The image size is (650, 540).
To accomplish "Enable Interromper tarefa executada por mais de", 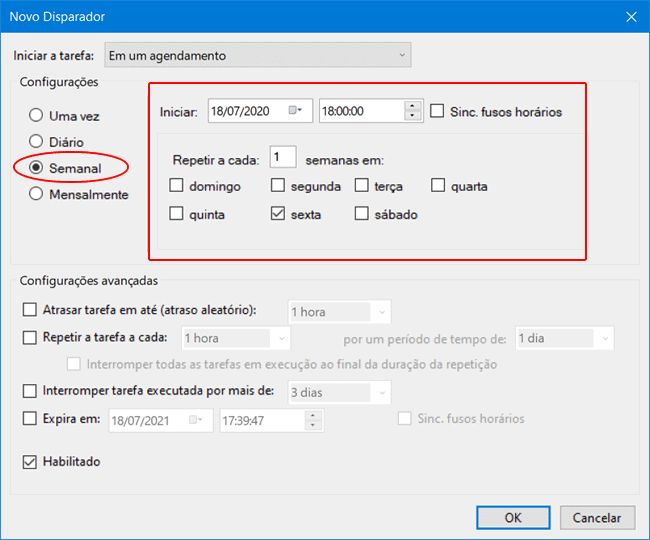I will tap(30, 392).
